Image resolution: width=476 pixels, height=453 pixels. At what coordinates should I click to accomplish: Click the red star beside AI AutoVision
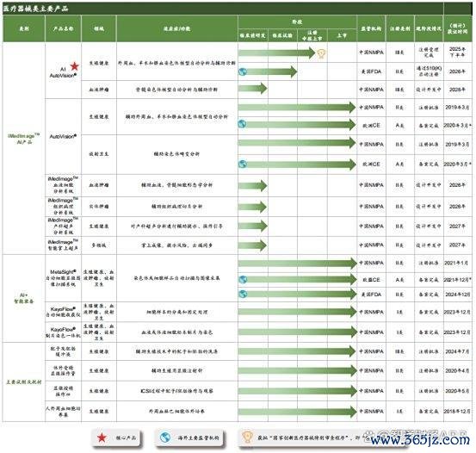click(74, 66)
